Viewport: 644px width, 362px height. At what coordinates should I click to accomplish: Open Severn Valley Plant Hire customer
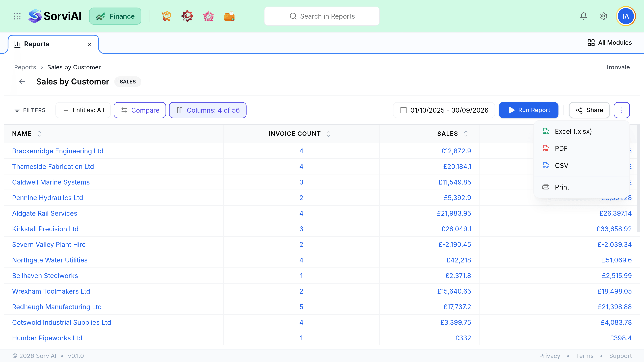click(49, 245)
